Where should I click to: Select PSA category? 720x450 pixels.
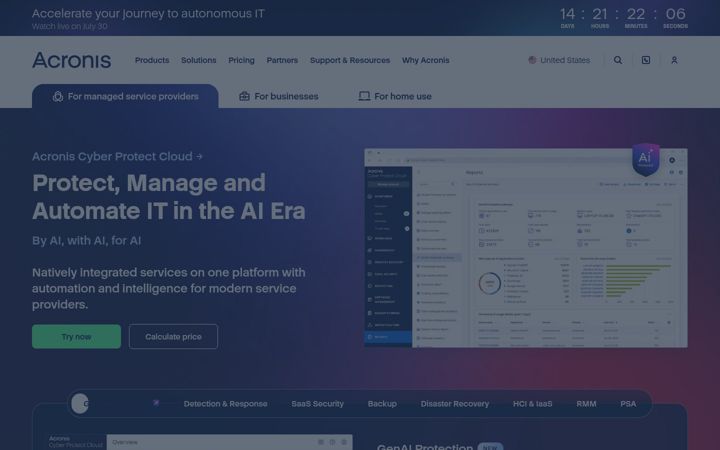pyautogui.click(x=628, y=404)
